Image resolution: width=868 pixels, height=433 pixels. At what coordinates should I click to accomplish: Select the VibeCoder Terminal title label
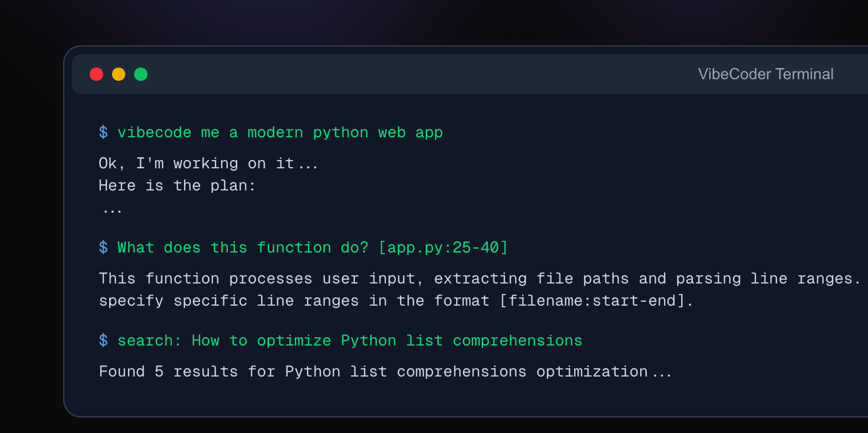[766, 74]
